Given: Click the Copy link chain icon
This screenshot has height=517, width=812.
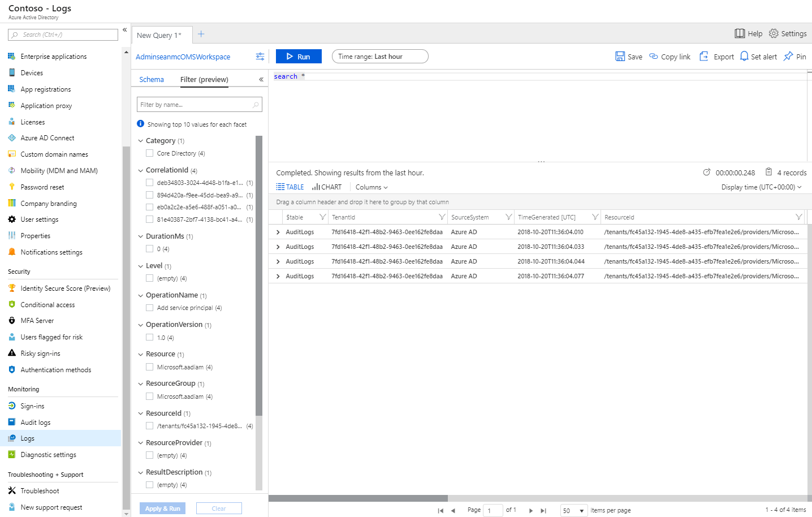Looking at the screenshot, I should point(654,57).
